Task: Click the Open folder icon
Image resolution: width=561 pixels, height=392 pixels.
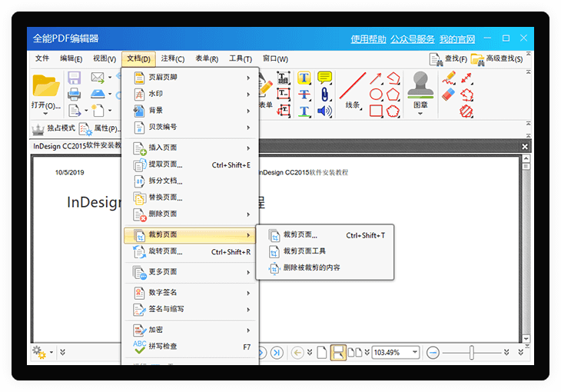Action: coord(45,86)
